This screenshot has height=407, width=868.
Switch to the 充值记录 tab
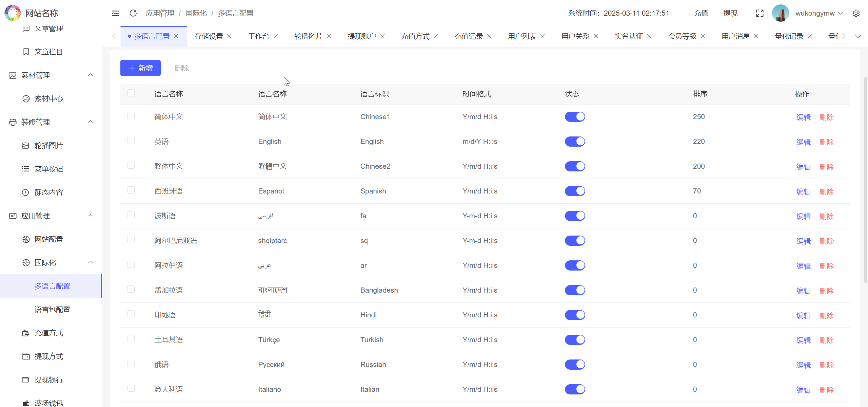468,36
